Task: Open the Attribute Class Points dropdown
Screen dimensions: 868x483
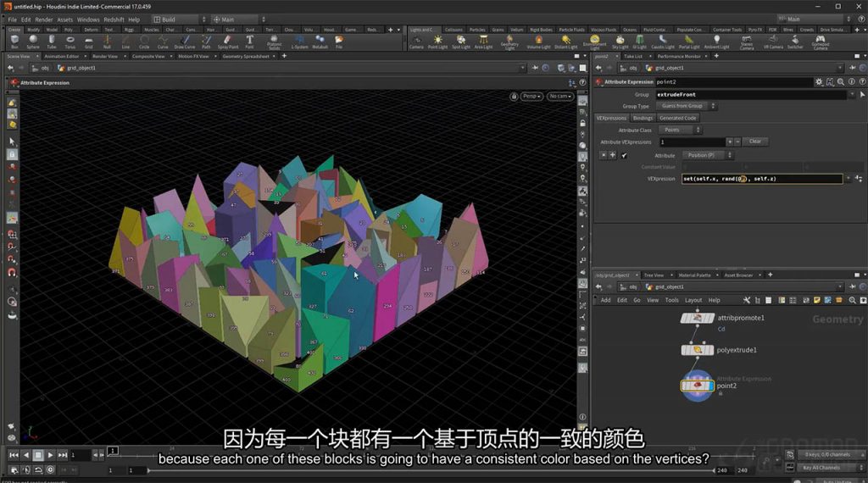Action: [680, 130]
